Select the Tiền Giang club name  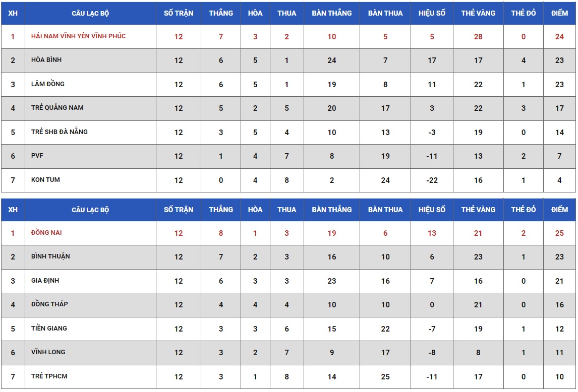49,329
